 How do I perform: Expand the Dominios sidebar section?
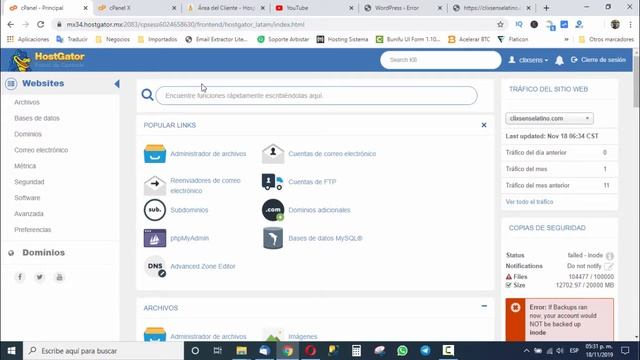43,253
